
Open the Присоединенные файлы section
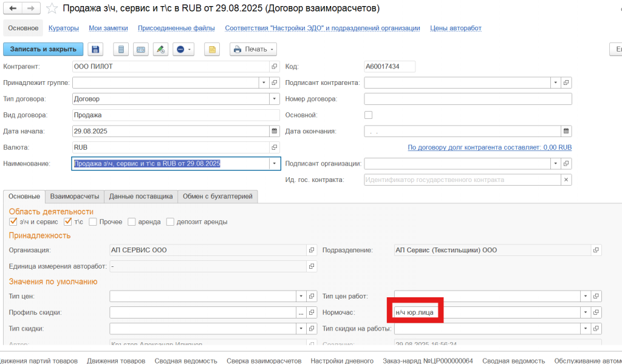176,28
